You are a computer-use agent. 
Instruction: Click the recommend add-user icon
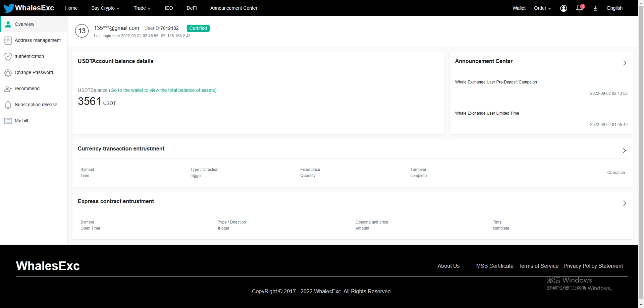(x=8, y=89)
